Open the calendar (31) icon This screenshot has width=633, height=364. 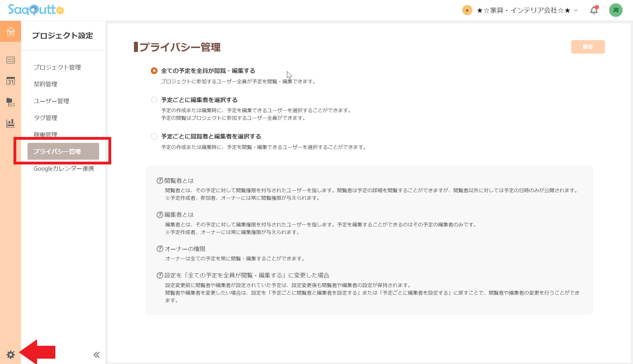point(10,81)
